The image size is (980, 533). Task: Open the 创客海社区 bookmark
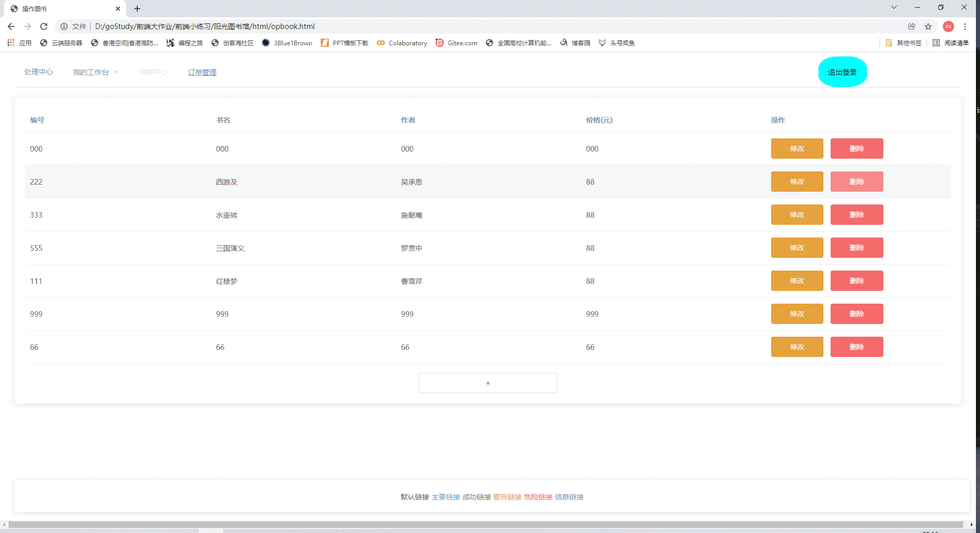[232, 43]
